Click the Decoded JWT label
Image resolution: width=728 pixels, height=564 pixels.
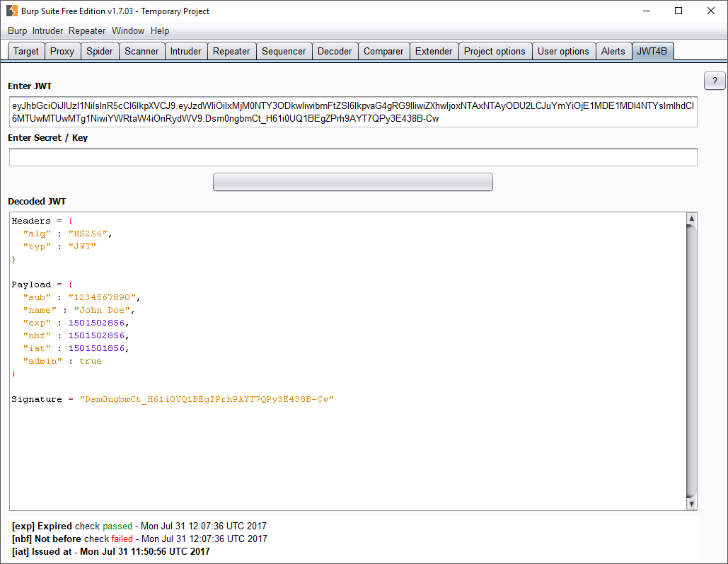(37, 201)
